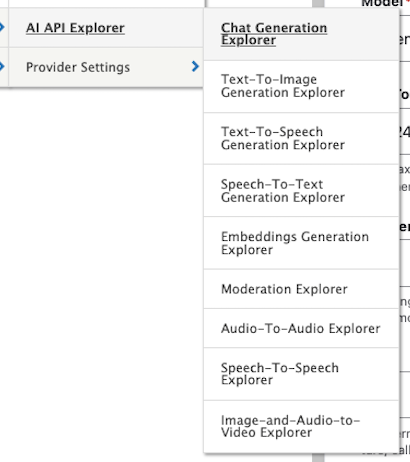Expand the Provider Settings submenu chevron
Screen dimensions: 410x462
pyautogui.click(x=195, y=66)
